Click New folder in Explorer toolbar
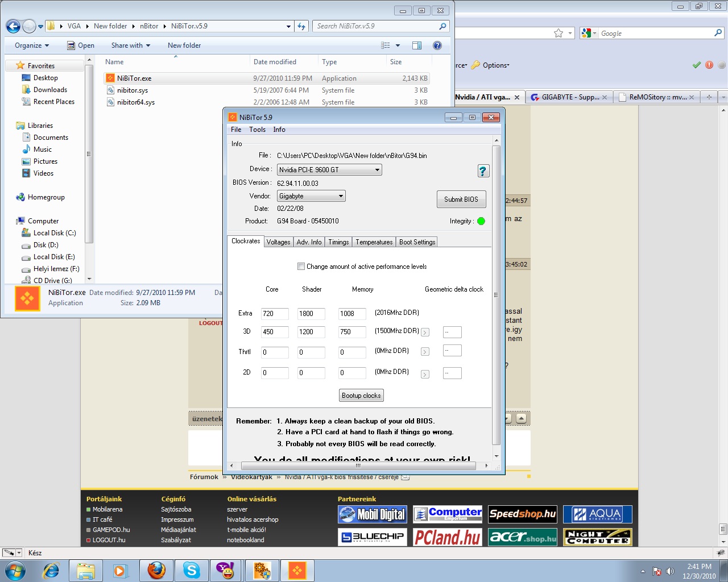Image resolution: width=728 pixels, height=582 pixels. 184,45
